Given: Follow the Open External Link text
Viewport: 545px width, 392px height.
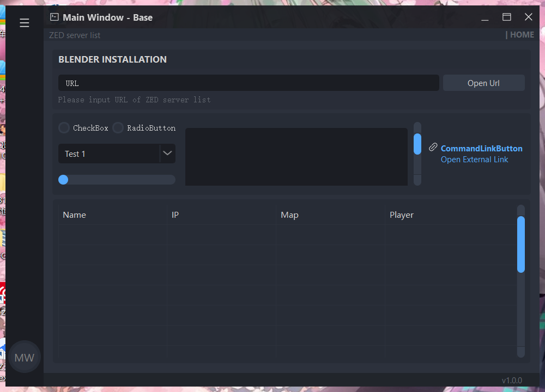Looking at the screenshot, I should (x=474, y=160).
